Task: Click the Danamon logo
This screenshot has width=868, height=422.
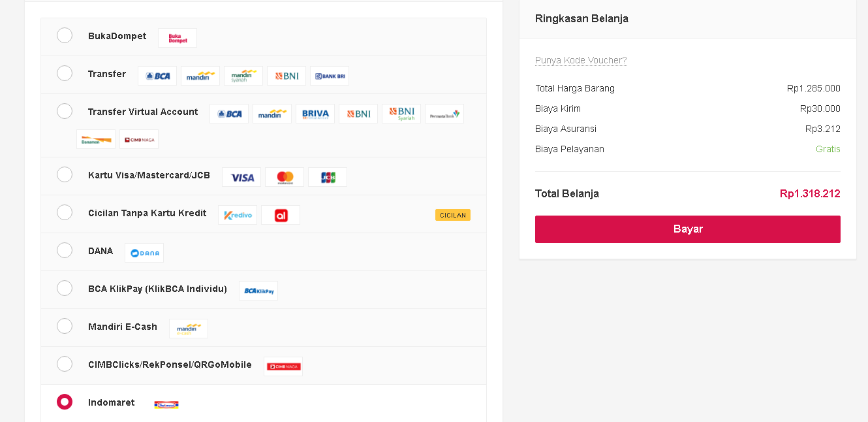Action: tap(96, 139)
